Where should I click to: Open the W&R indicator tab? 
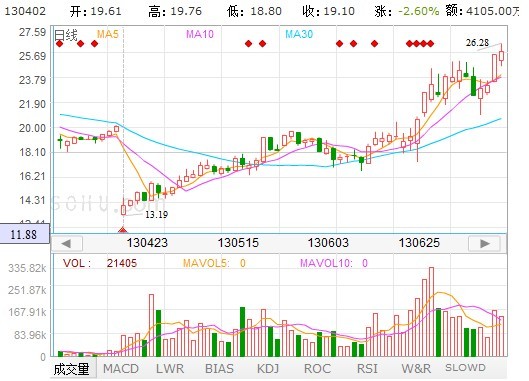click(x=416, y=369)
